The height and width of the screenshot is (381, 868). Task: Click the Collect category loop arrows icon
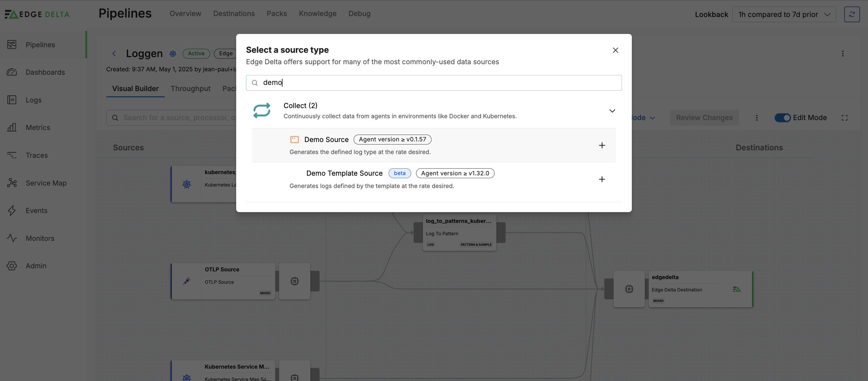tap(262, 111)
